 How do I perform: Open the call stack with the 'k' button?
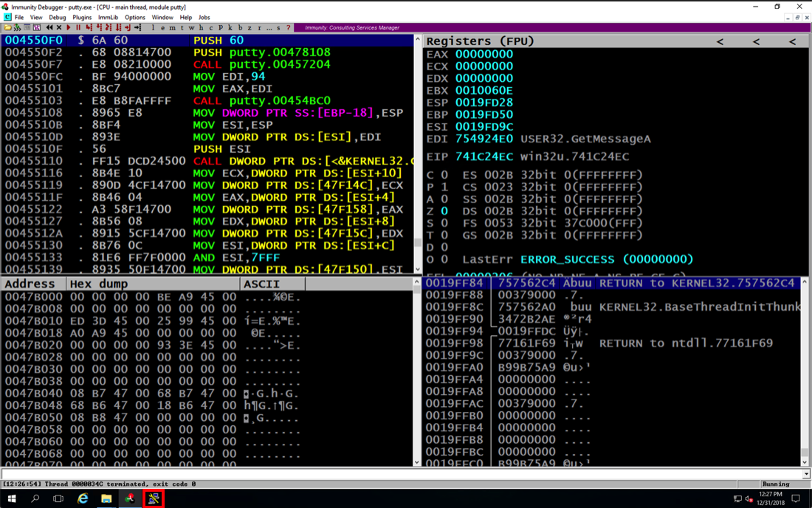(x=230, y=28)
